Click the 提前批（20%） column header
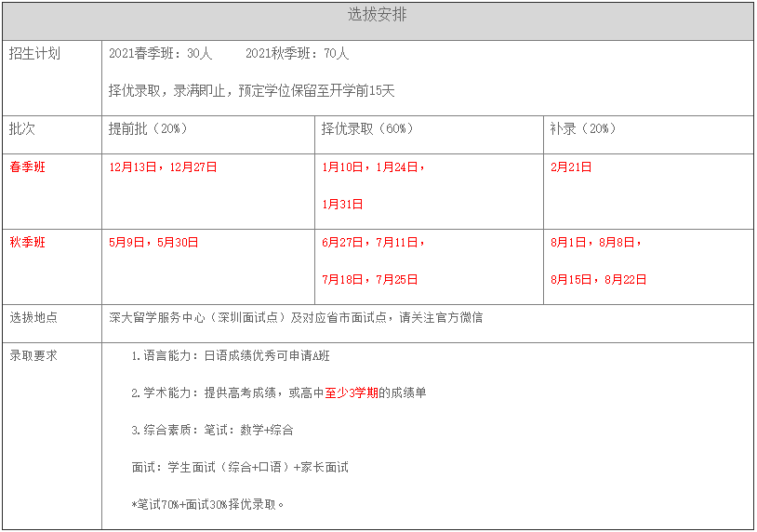This screenshot has height=532, width=757. [148, 129]
